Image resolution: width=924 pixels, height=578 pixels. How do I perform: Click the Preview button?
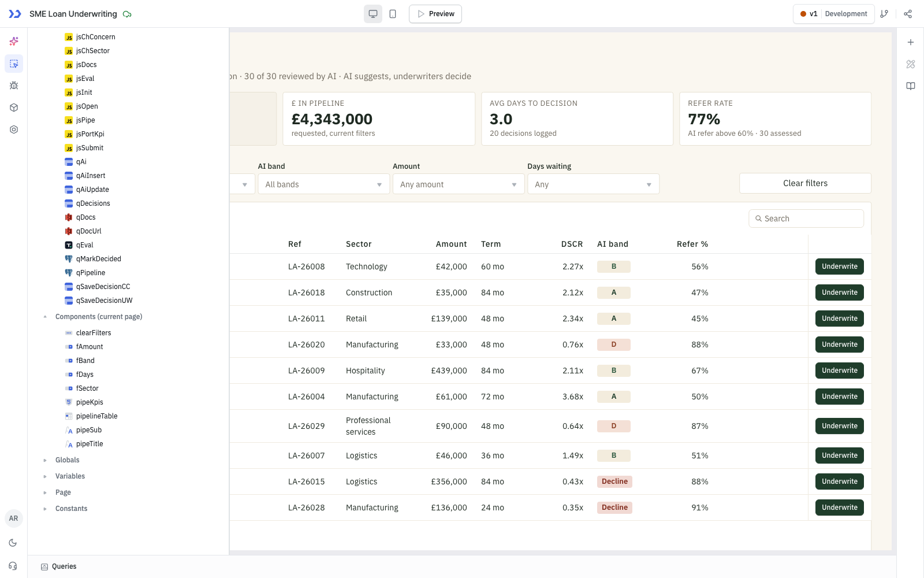[x=435, y=14]
